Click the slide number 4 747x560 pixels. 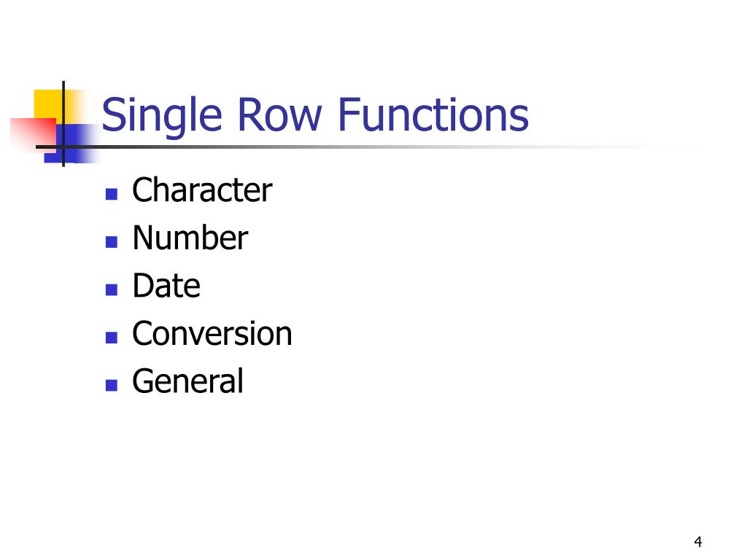[x=698, y=542]
